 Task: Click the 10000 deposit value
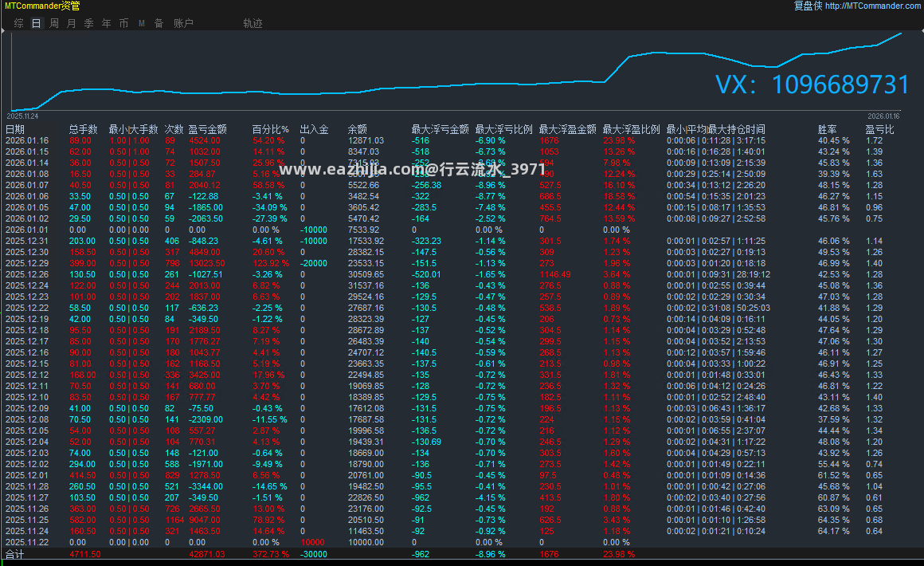pos(313,543)
